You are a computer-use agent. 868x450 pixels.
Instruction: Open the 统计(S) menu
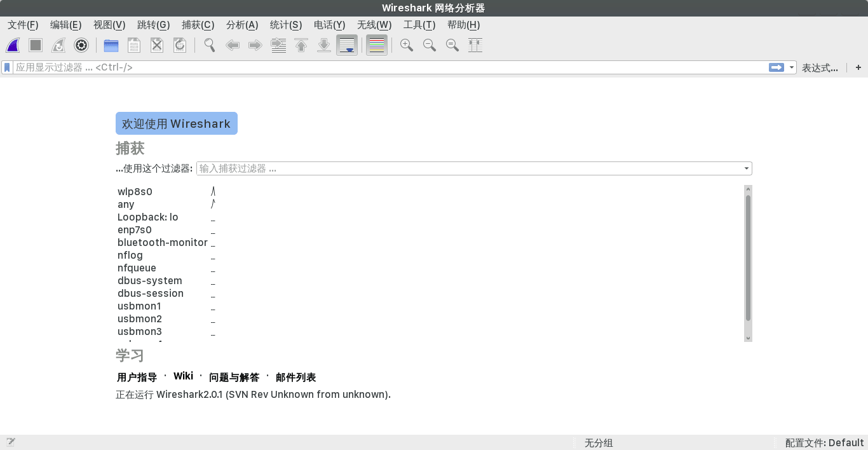(286, 25)
